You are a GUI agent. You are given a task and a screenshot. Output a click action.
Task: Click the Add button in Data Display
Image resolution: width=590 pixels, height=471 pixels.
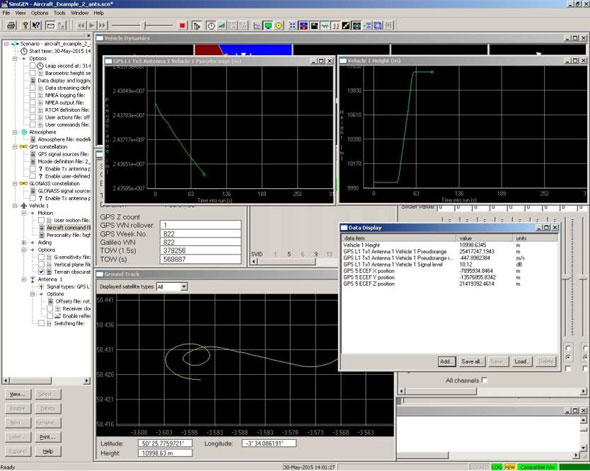pyautogui.click(x=447, y=362)
